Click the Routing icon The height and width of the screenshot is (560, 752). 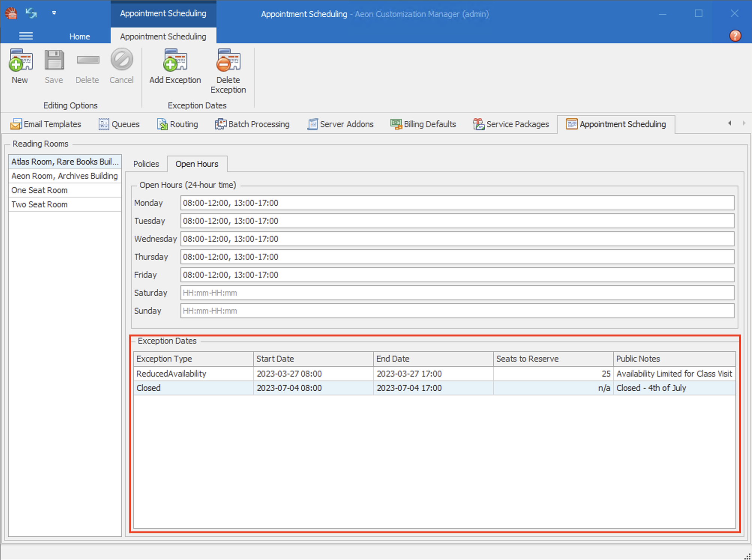162,124
